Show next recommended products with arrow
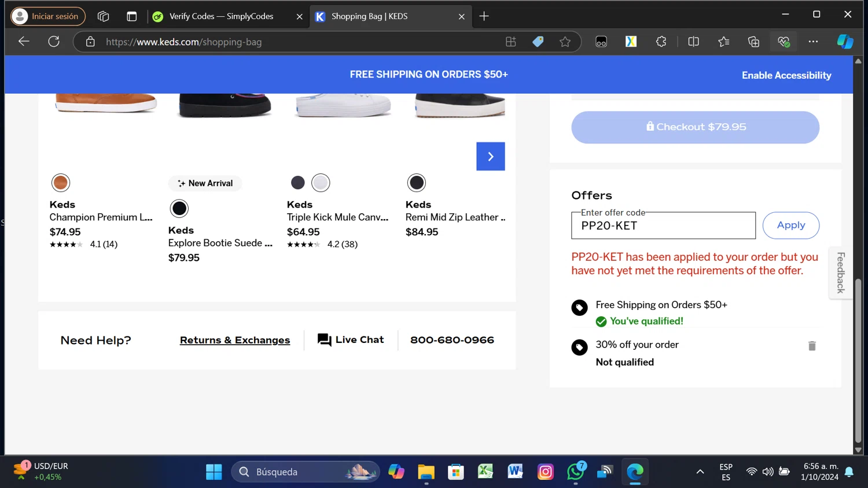 [x=491, y=156]
